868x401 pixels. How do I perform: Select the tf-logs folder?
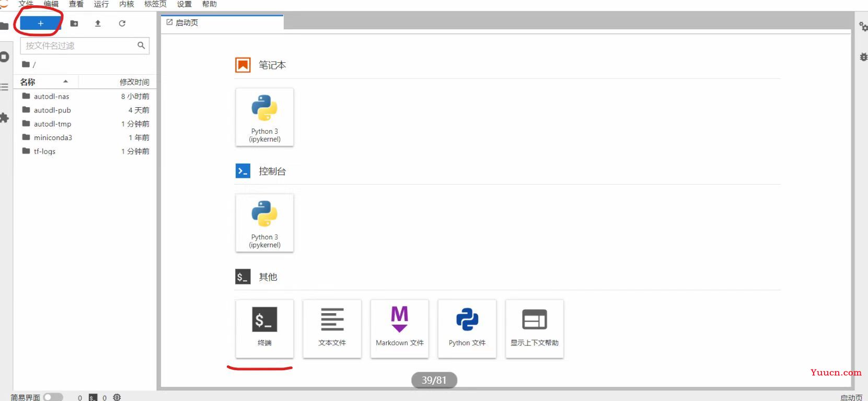(x=85, y=151)
